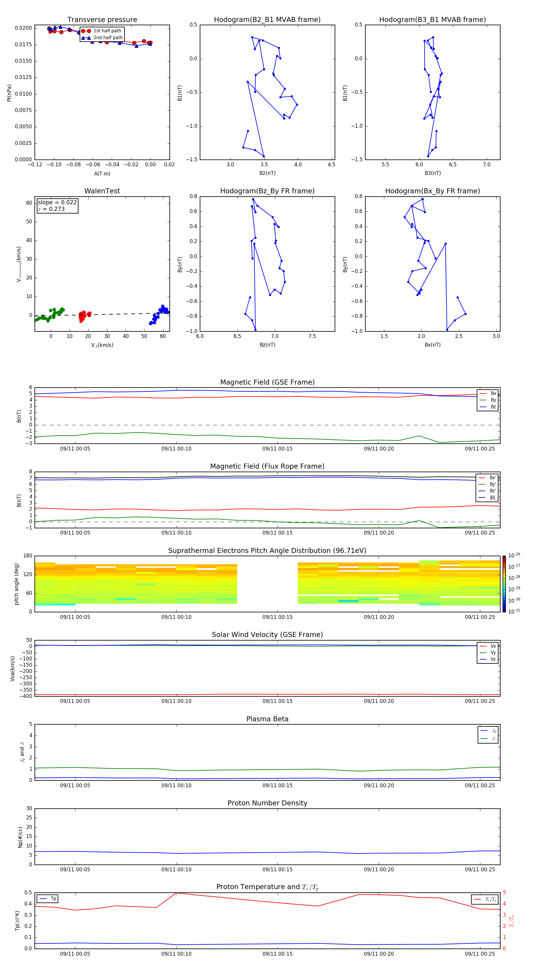
Task: Click the pitch angle colorbar
Action: click(504, 584)
